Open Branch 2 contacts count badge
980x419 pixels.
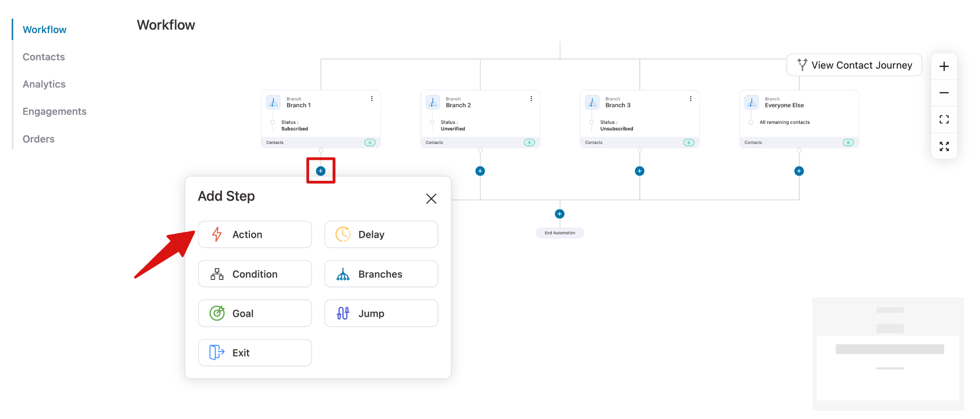coord(529,143)
